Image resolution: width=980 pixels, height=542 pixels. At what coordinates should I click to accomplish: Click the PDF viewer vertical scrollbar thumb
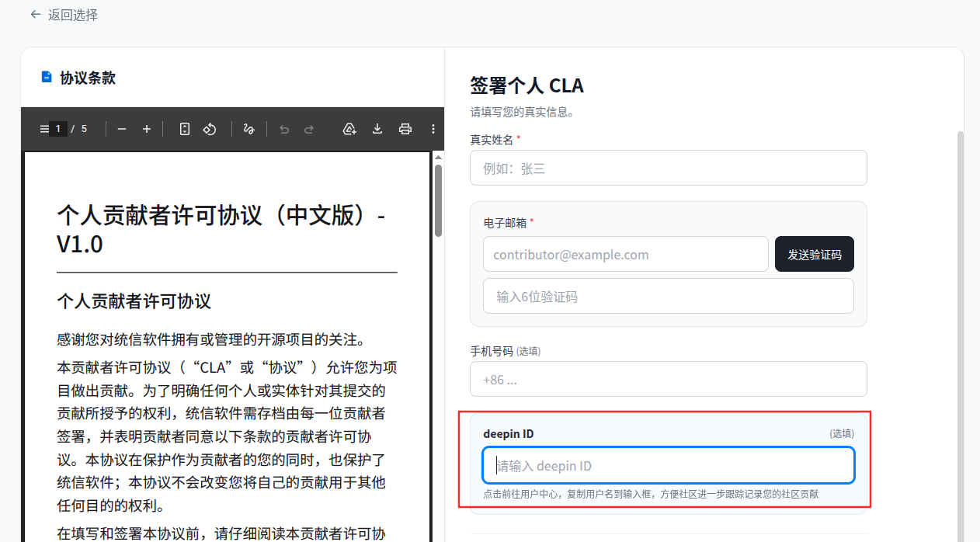[438, 200]
